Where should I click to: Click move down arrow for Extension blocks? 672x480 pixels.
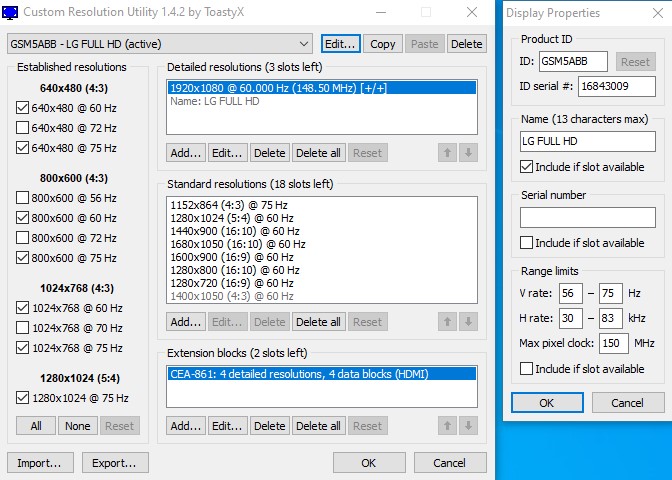coord(469,426)
